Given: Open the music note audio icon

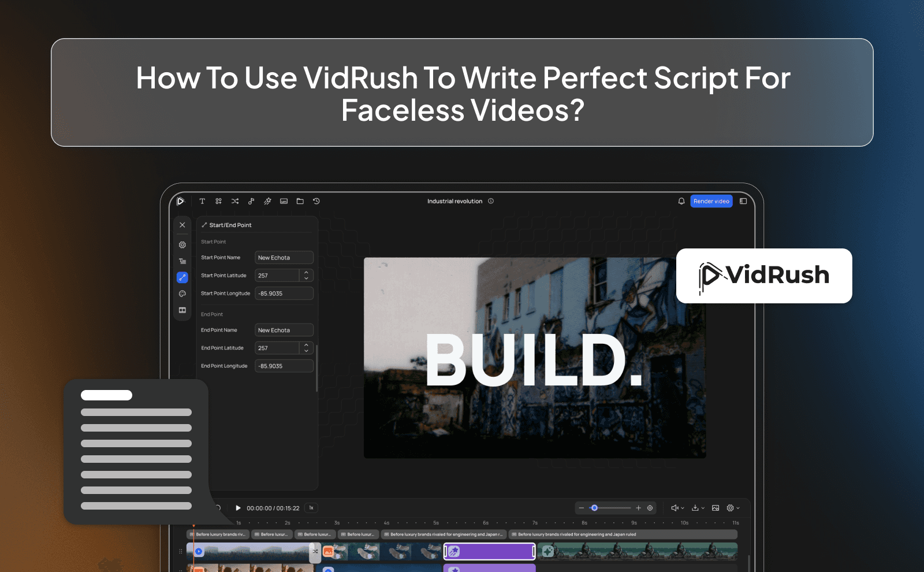Looking at the screenshot, I should point(251,201).
